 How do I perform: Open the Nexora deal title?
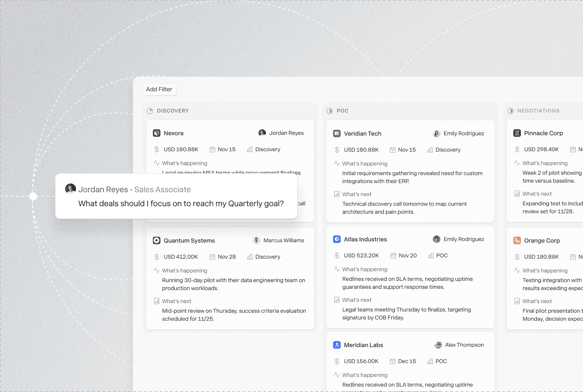click(173, 133)
